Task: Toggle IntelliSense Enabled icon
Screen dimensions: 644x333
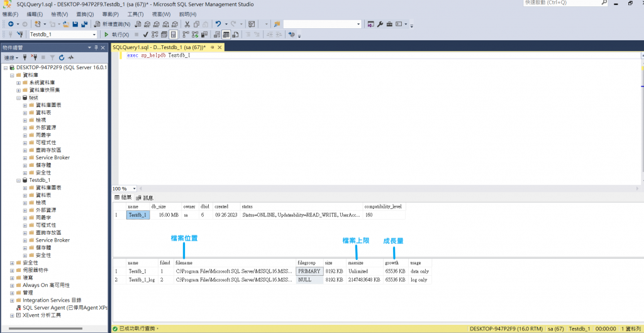Action: pos(173,35)
